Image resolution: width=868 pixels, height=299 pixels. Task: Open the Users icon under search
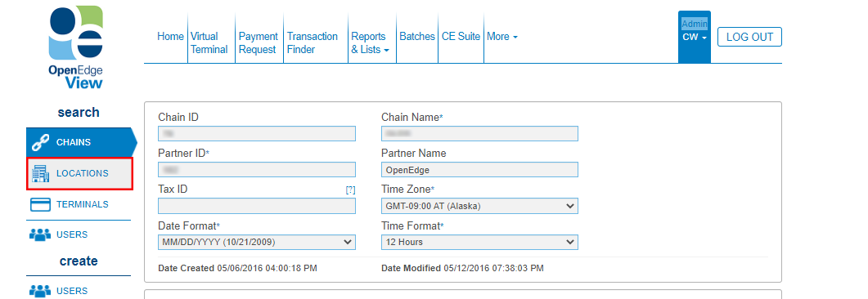(x=40, y=235)
